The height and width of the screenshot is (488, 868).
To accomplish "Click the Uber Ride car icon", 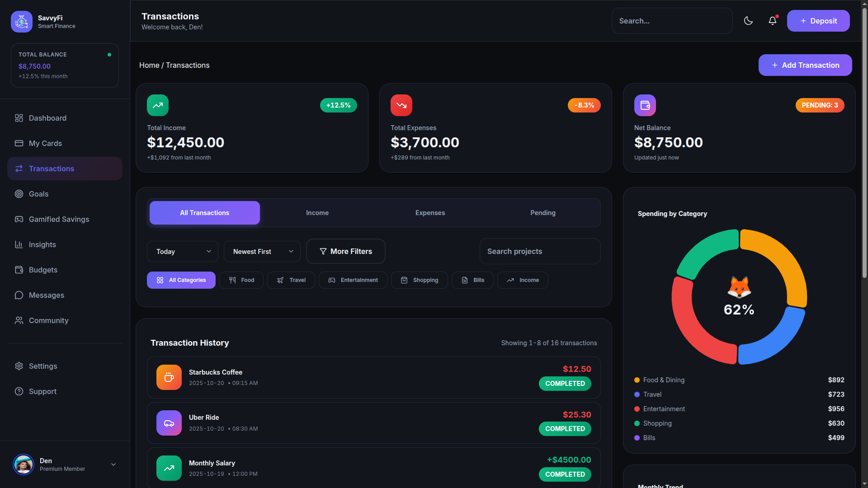I will [169, 423].
